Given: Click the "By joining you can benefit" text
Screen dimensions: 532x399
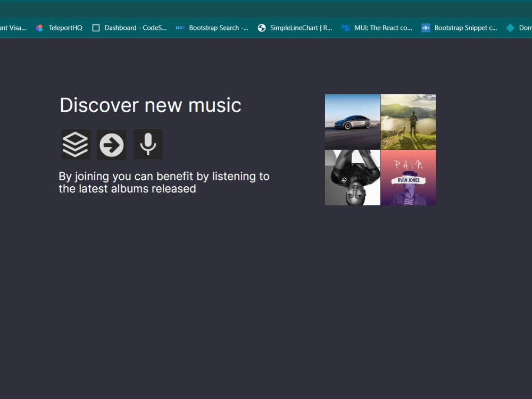Looking at the screenshot, I should click(164, 182).
